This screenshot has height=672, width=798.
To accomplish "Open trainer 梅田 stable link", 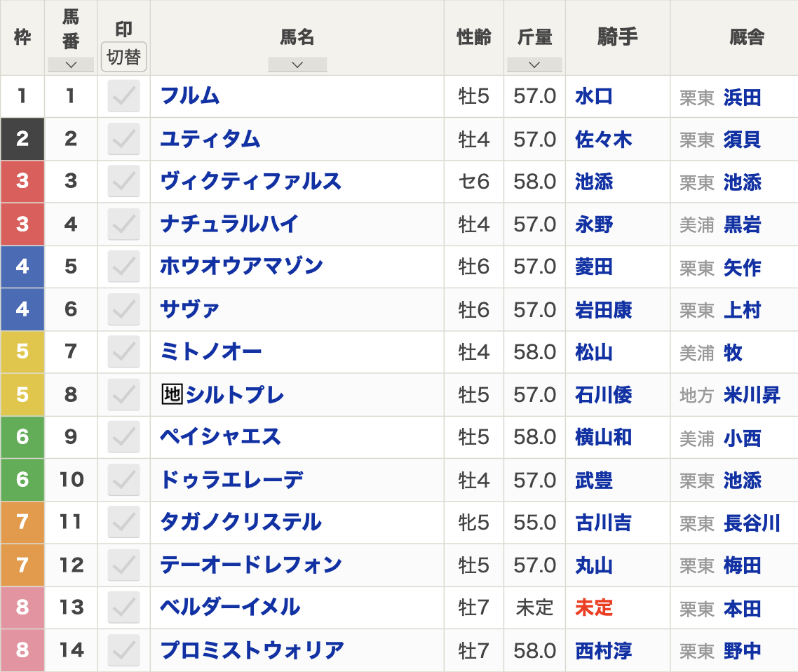I will pyautogui.click(x=743, y=566).
